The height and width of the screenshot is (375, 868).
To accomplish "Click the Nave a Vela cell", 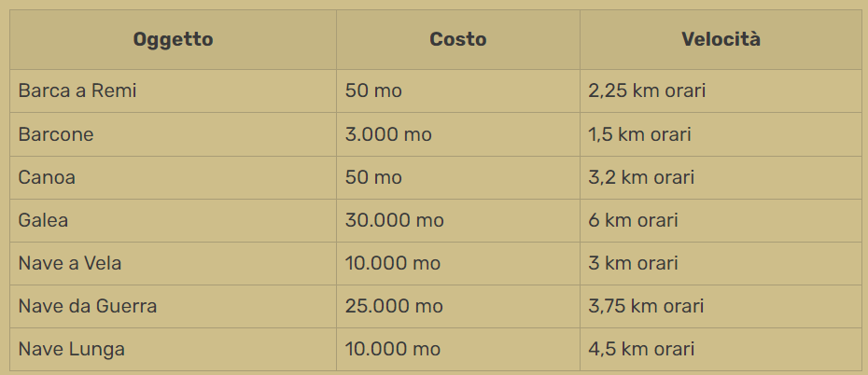I will pos(70,263).
